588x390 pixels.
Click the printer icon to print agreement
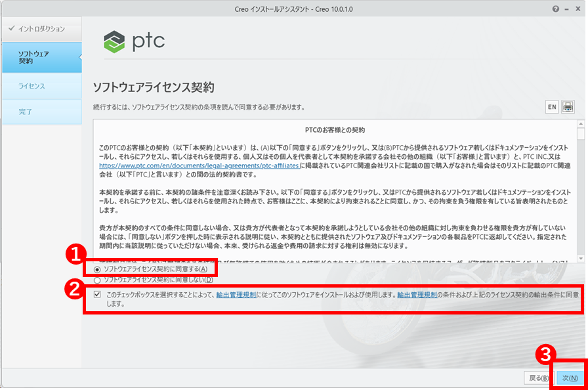coord(568,107)
